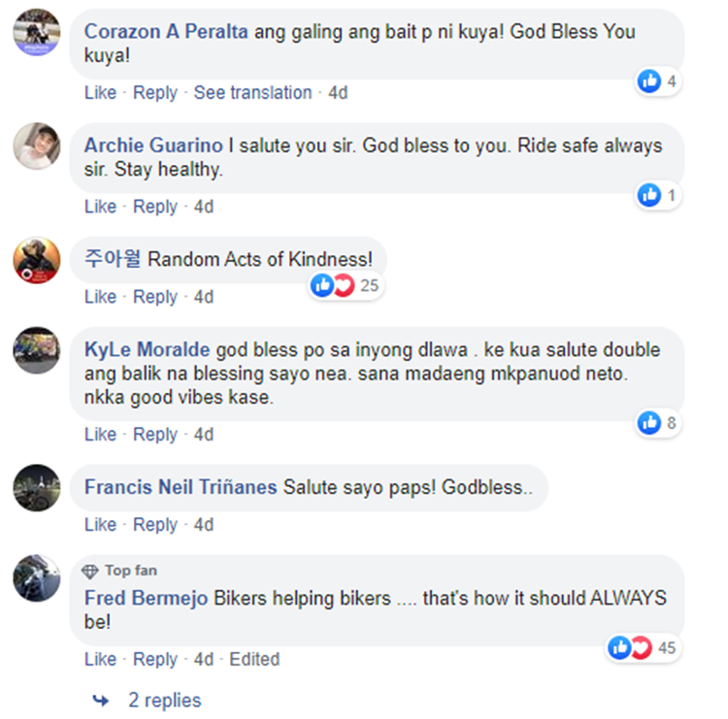The height and width of the screenshot is (719, 728).
Task: Open Fred Bermejo's profile name link
Action: (x=146, y=598)
